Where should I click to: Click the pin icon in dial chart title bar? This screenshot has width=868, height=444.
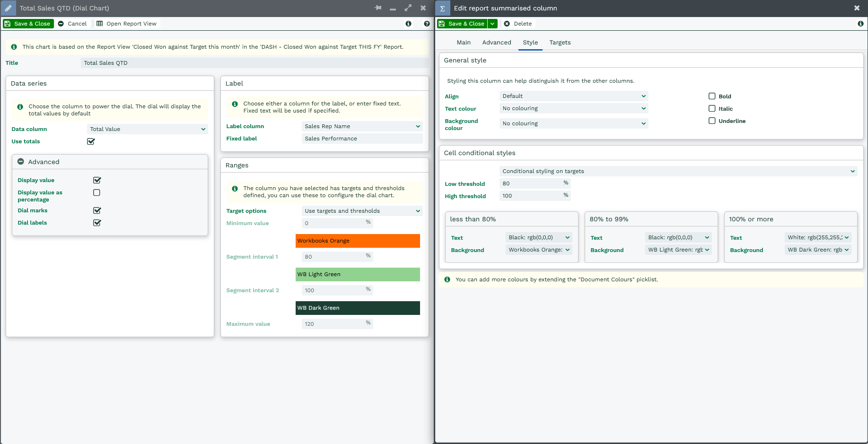click(x=378, y=8)
